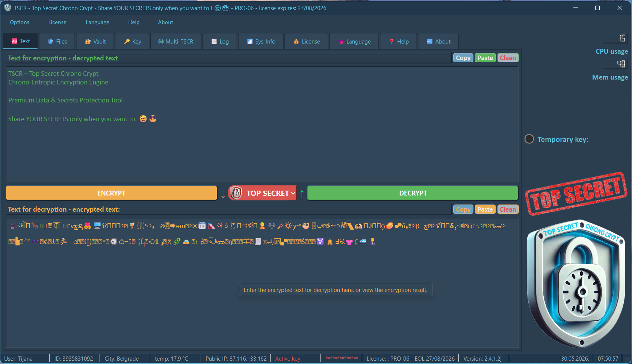Click the red TOP SECRET stamp image
632x364 pixels.
point(576,194)
